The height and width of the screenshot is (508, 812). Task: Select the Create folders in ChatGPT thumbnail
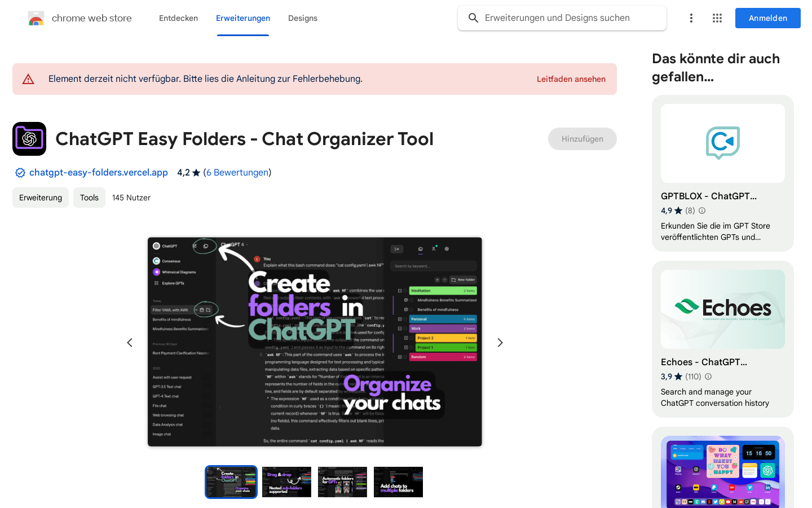tap(231, 482)
